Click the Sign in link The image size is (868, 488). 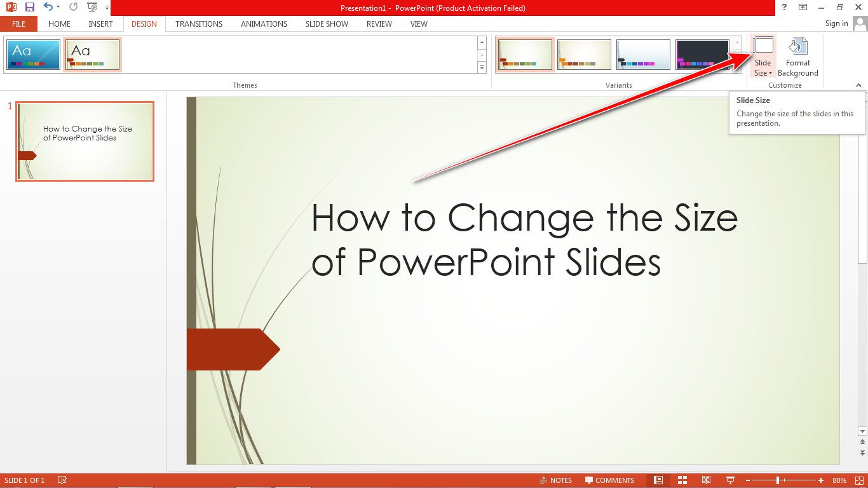tap(836, 24)
